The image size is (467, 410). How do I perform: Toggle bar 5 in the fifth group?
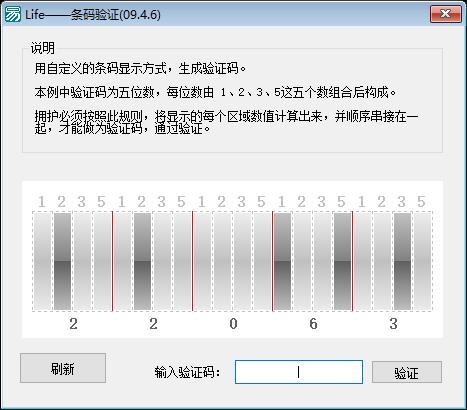click(422, 262)
